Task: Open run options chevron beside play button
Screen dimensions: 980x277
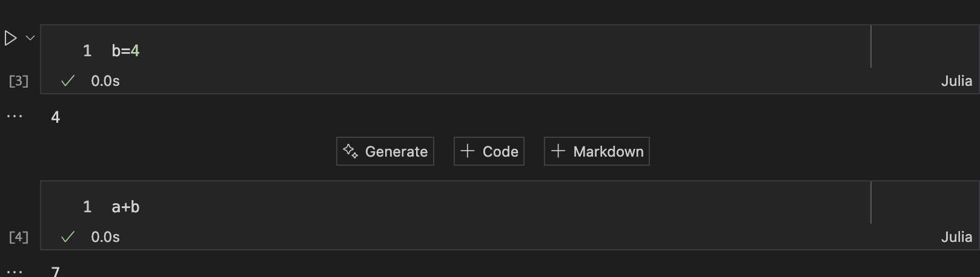Action: (x=30, y=38)
